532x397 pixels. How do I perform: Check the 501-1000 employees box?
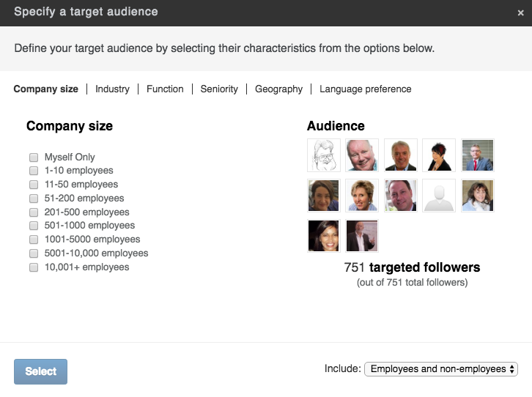tap(34, 226)
